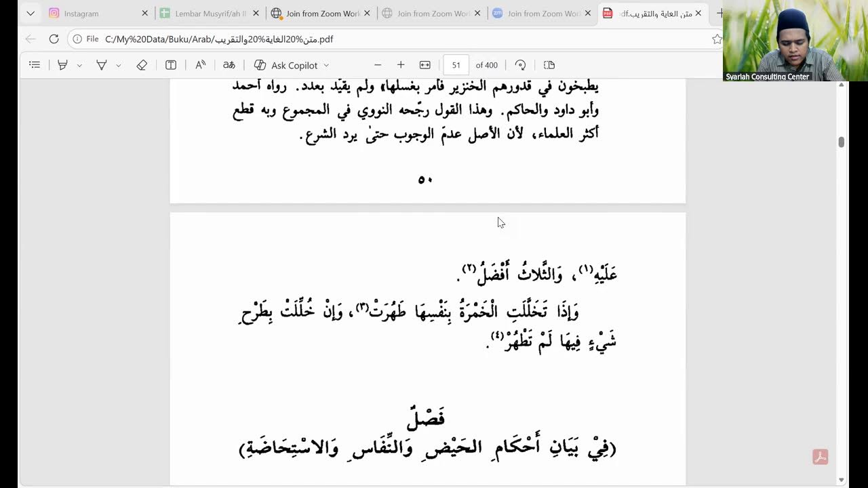Click the vertical scrollbar thumb
The width and height of the screenshot is (868, 488).
[842, 142]
